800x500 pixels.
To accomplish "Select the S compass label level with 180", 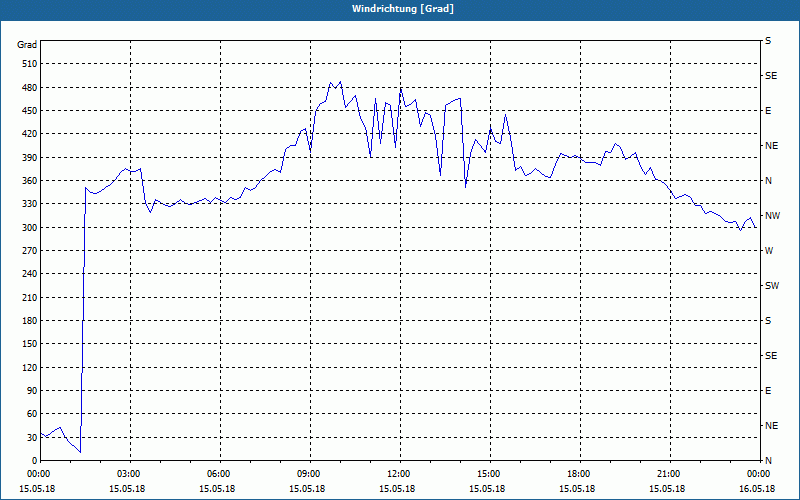I will pos(768,321).
